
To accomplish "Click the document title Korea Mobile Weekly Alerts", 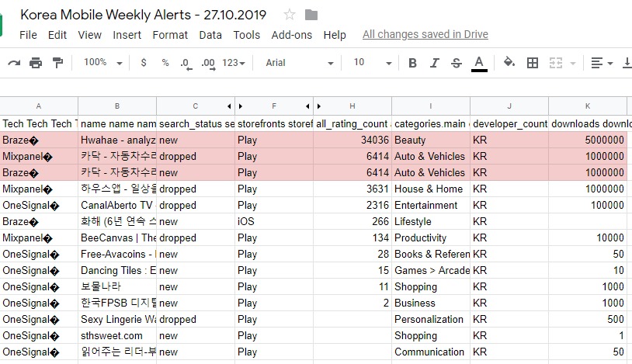I will (x=143, y=15).
